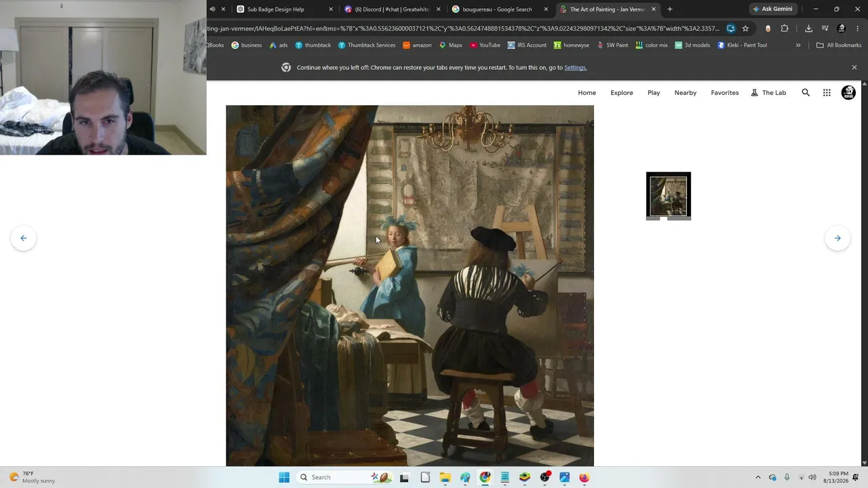The width and height of the screenshot is (868, 488).
Task: Close the Sub Badge Design Help tab
Action: point(331,9)
